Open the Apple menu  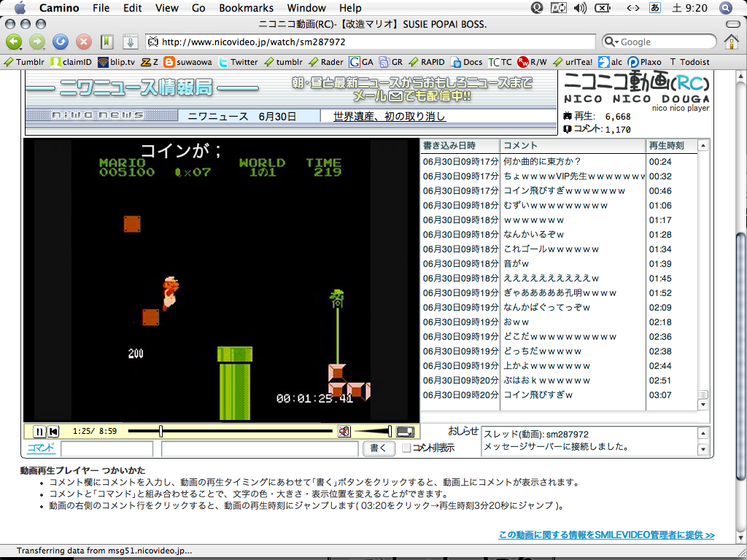click(x=20, y=7)
